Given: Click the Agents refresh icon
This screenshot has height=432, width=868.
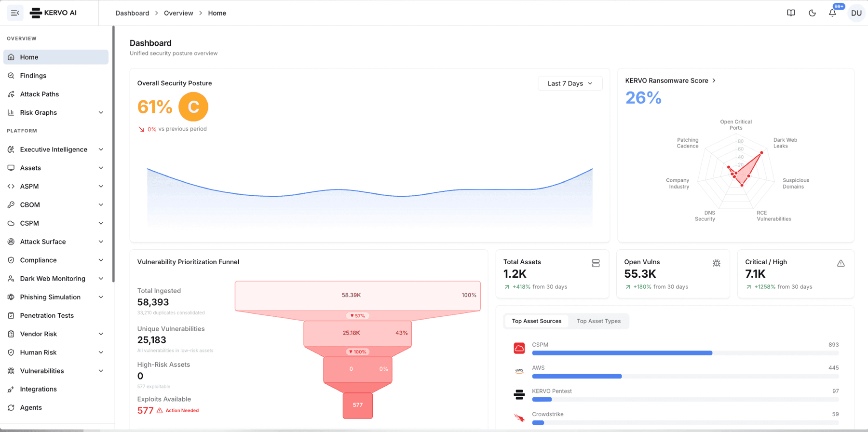Looking at the screenshot, I should coord(11,407).
